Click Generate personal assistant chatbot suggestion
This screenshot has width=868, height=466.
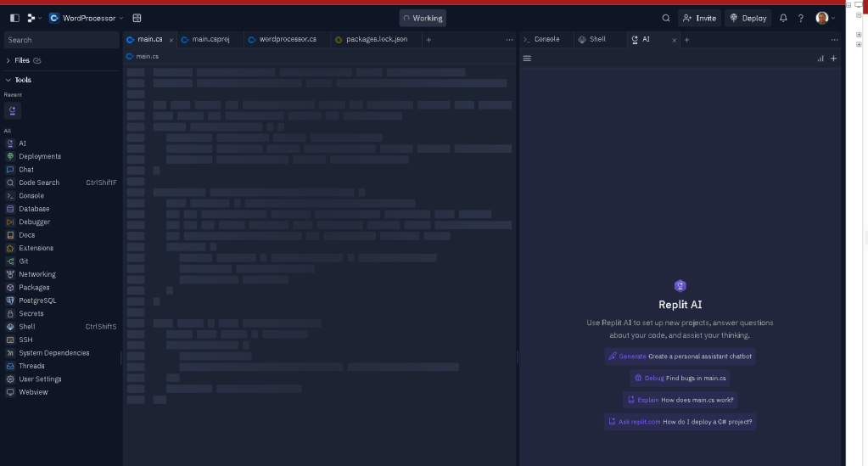(x=680, y=357)
